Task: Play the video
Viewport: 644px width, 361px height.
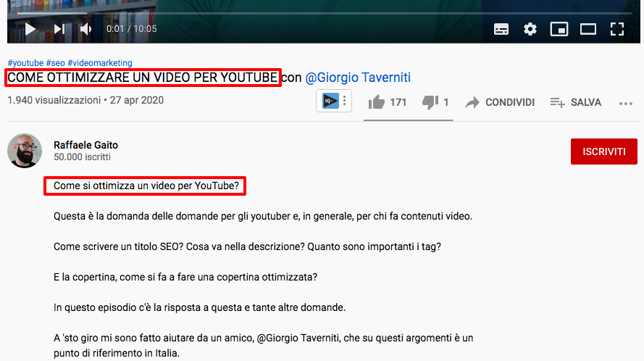Action: pyautogui.click(x=30, y=29)
